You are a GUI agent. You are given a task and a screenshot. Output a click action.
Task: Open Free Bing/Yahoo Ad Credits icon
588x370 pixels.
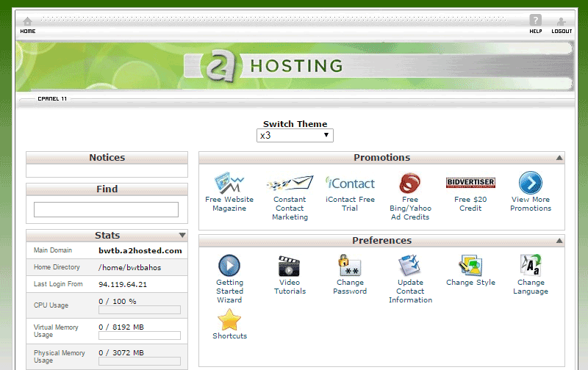[410, 183]
